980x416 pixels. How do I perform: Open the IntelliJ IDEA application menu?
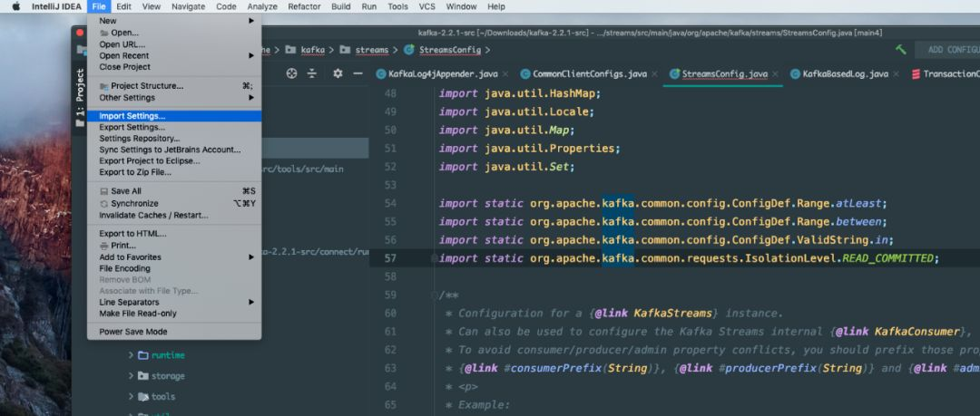tap(56, 6)
